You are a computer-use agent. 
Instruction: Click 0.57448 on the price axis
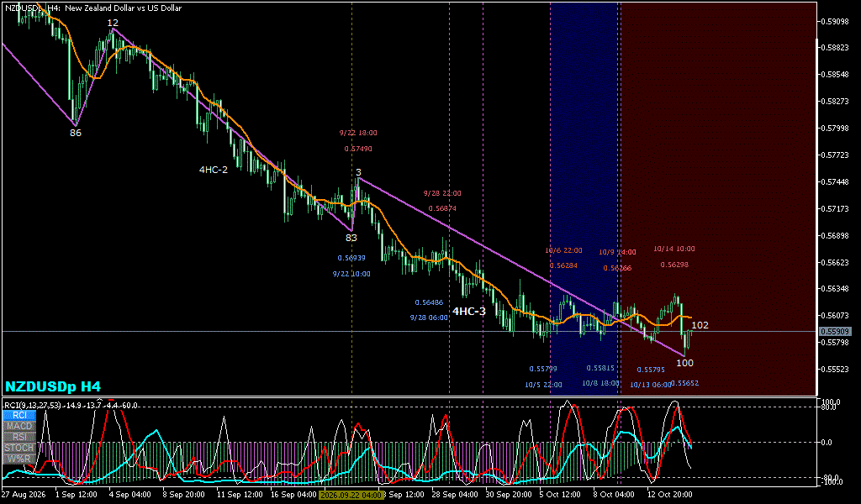tap(835, 181)
